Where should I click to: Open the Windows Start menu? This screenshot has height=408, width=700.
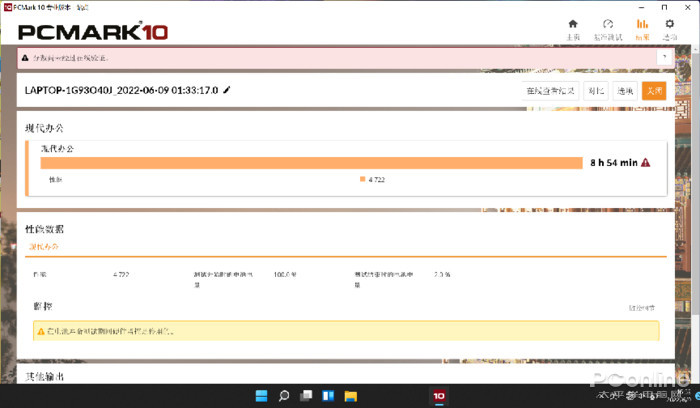pyautogui.click(x=262, y=397)
